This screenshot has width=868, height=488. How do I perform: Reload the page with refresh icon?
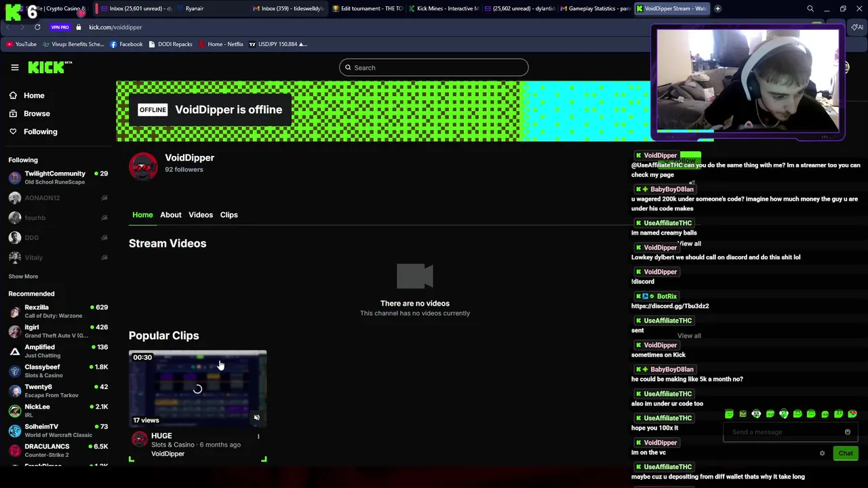(37, 27)
